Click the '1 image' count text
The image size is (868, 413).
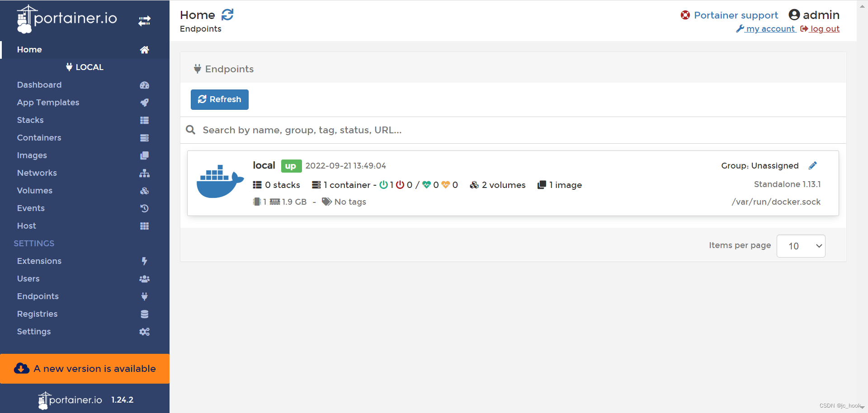coord(565,185)
